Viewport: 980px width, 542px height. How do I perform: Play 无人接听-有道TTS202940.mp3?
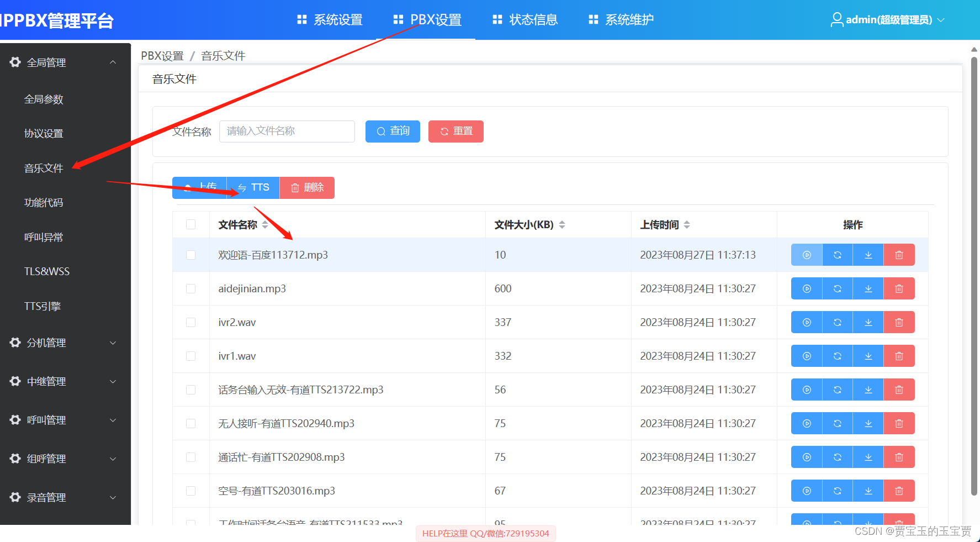(x=807, y=423)
